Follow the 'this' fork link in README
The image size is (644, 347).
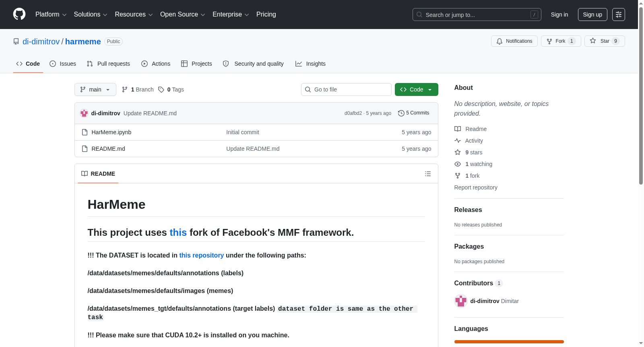pos(178,233)
